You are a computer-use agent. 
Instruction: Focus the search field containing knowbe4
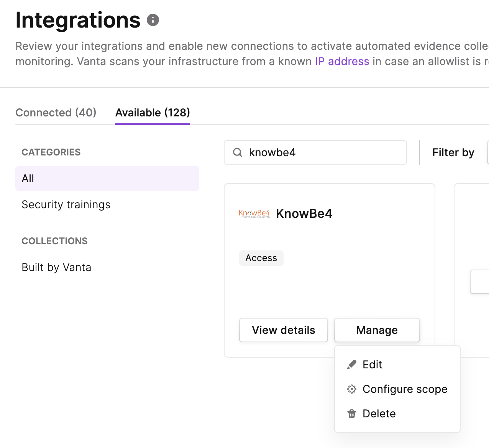click(x=315, y=152)
